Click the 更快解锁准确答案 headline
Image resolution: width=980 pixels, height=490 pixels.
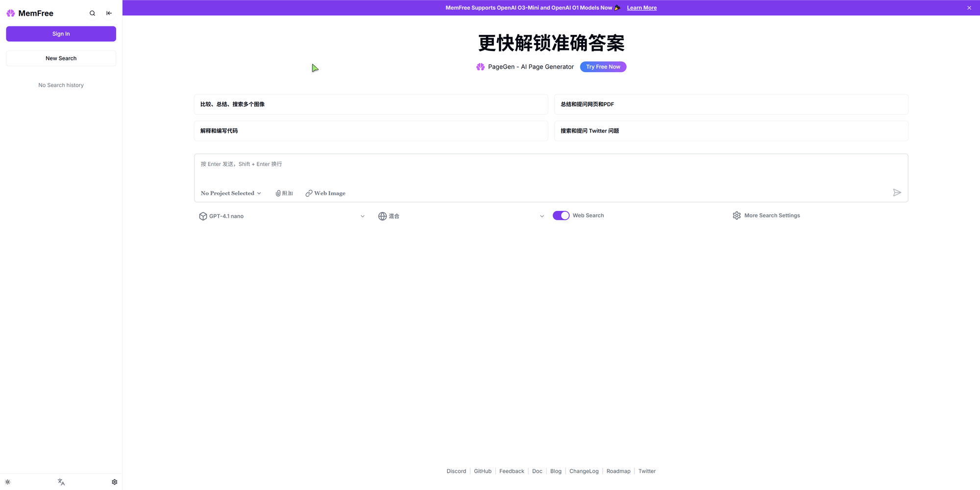pos(551,43)
